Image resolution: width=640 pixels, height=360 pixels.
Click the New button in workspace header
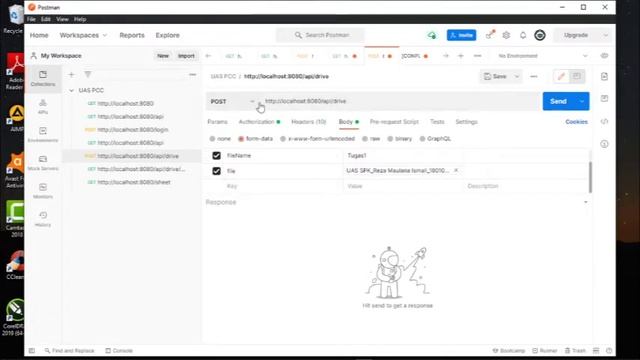pyautogui.click(x=163, y=56)
